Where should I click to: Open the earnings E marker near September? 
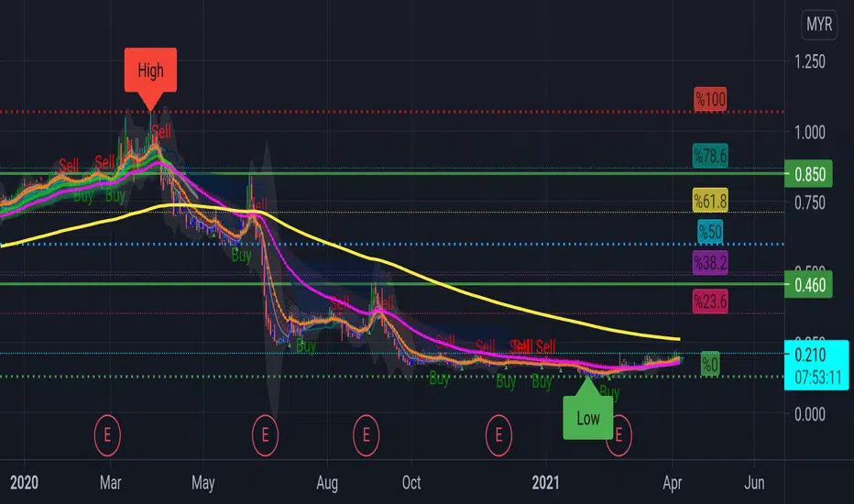366,435
